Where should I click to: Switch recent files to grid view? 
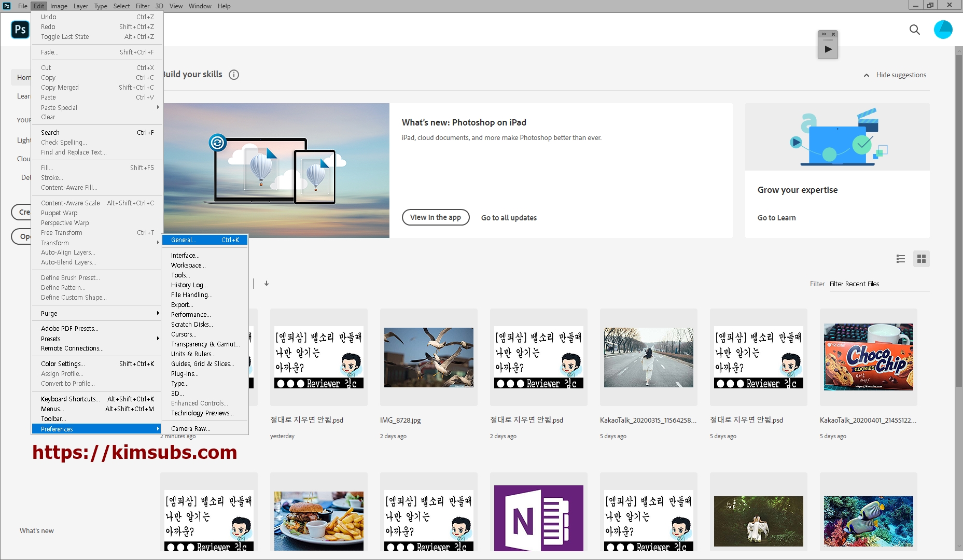tap(922, 259)
